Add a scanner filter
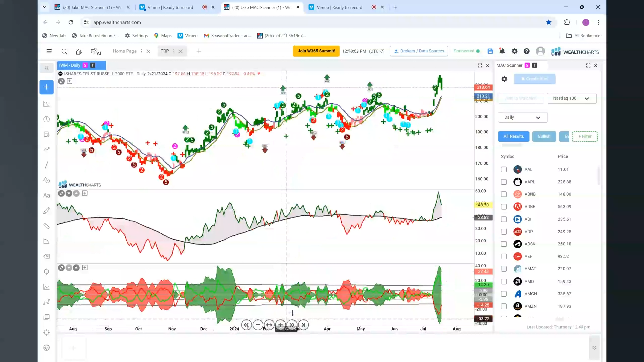This screenshot has height=362, width=644. (585, 136)
